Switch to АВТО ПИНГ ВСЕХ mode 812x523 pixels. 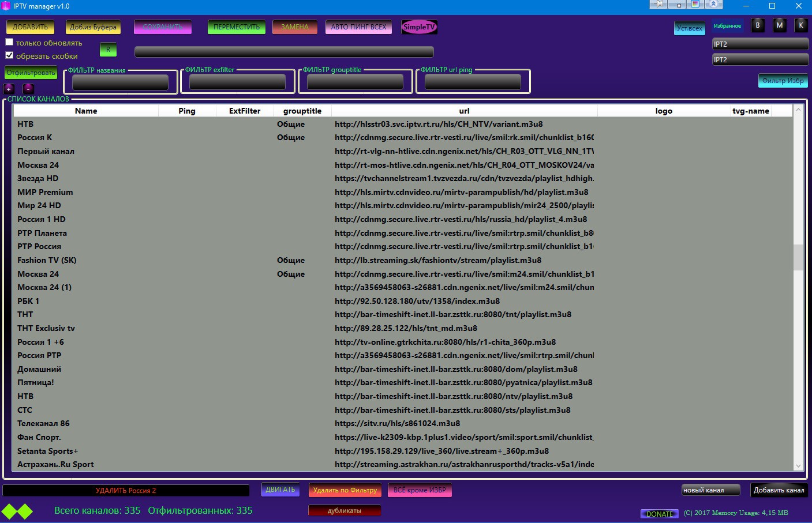(358, 27)
